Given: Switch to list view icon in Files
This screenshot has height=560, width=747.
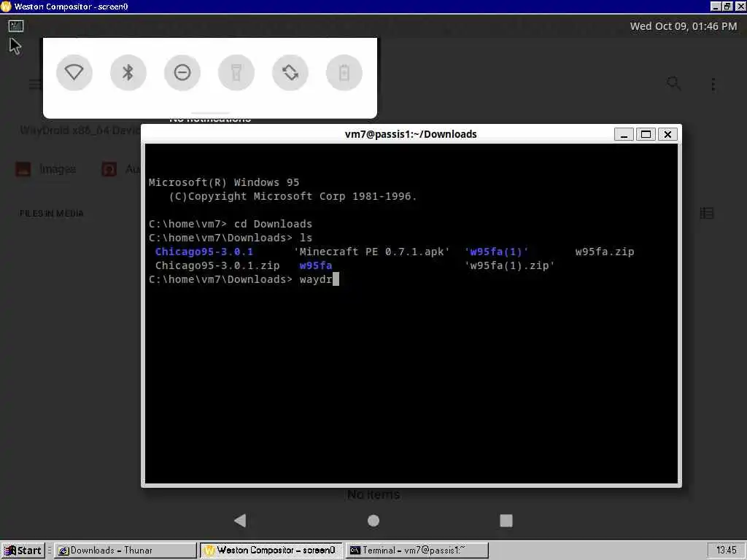Looking at the screenshot, I should pos(706,213).
